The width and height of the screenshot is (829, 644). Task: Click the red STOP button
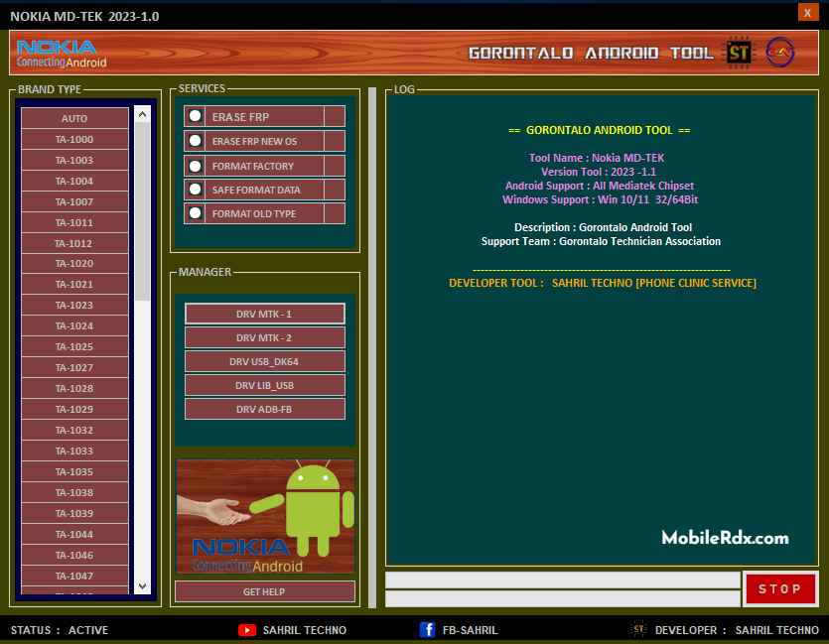779,588
